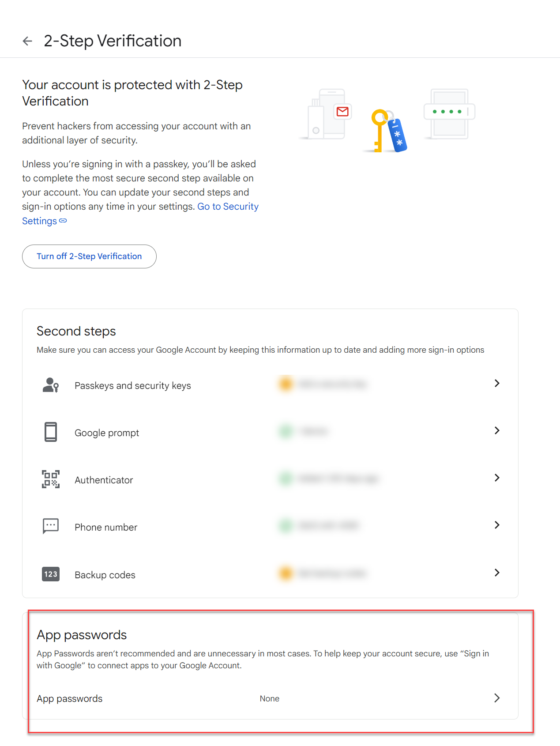This screenshot has height=746, width=560.
Task: Click the yellow key illustration
Action: pyautogui.click(x=379, y=131)
